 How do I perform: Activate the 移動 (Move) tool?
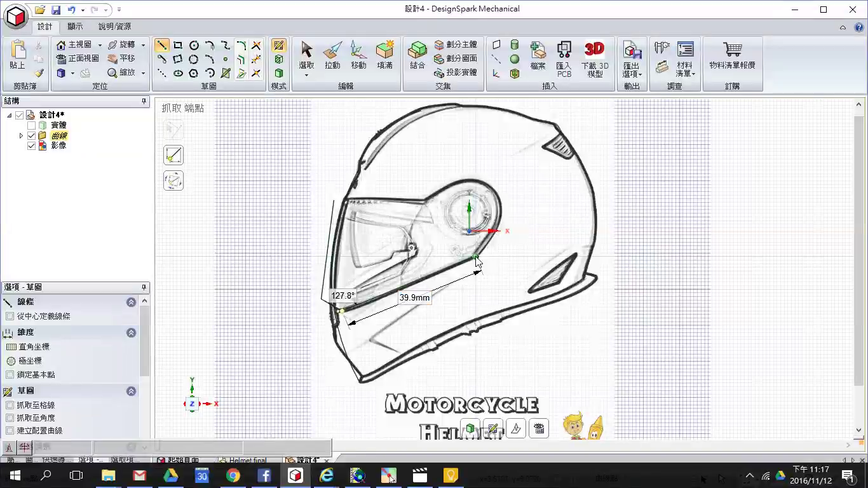click(x=358, y=55)
